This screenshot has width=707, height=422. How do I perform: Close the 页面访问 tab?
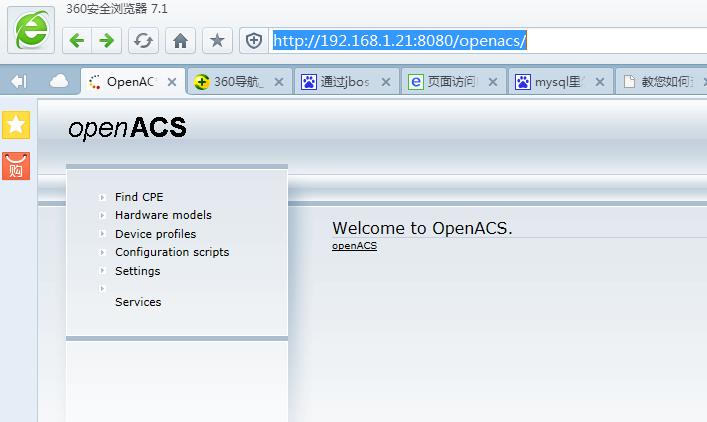pyautogui.click(x=493, y=82)
